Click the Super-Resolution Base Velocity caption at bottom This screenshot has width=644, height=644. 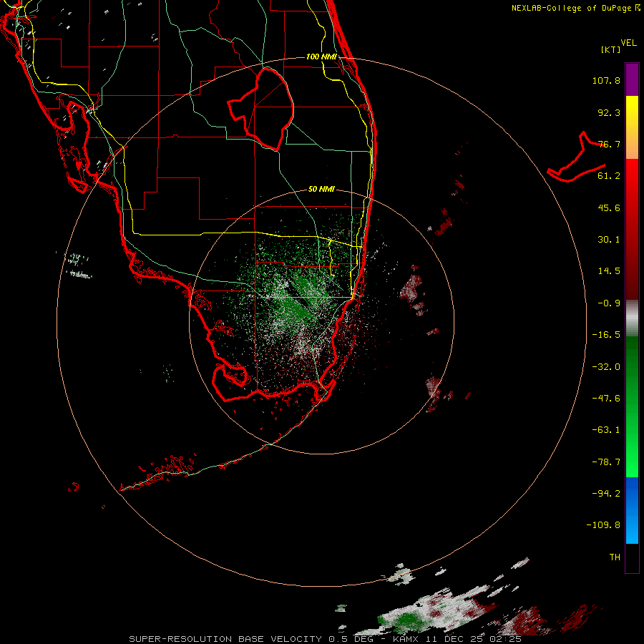click(x=325, y=639)
